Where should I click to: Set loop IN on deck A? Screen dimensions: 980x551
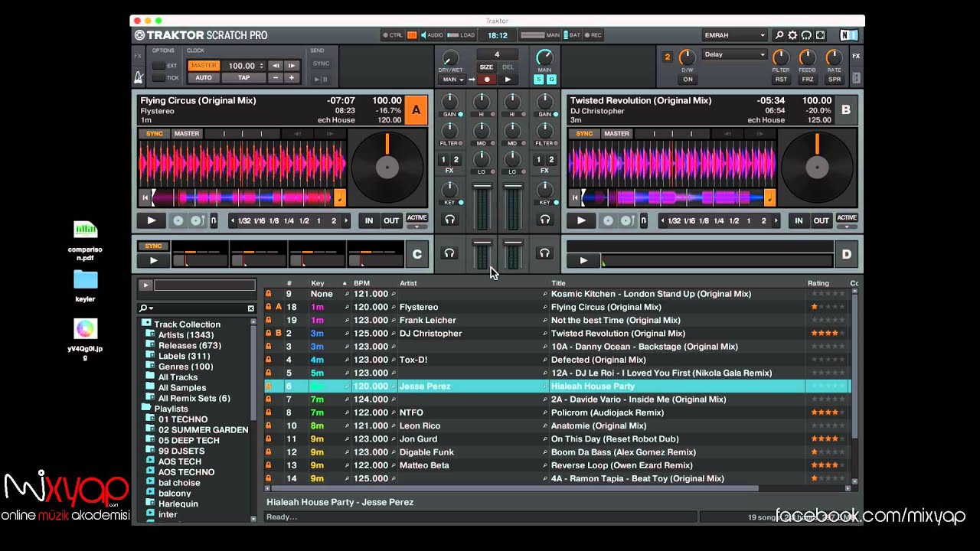(368, 220)
